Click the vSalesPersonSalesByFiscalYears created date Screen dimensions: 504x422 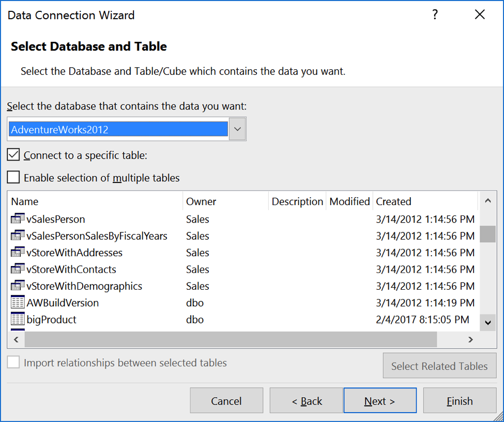[x=425, y=236]
